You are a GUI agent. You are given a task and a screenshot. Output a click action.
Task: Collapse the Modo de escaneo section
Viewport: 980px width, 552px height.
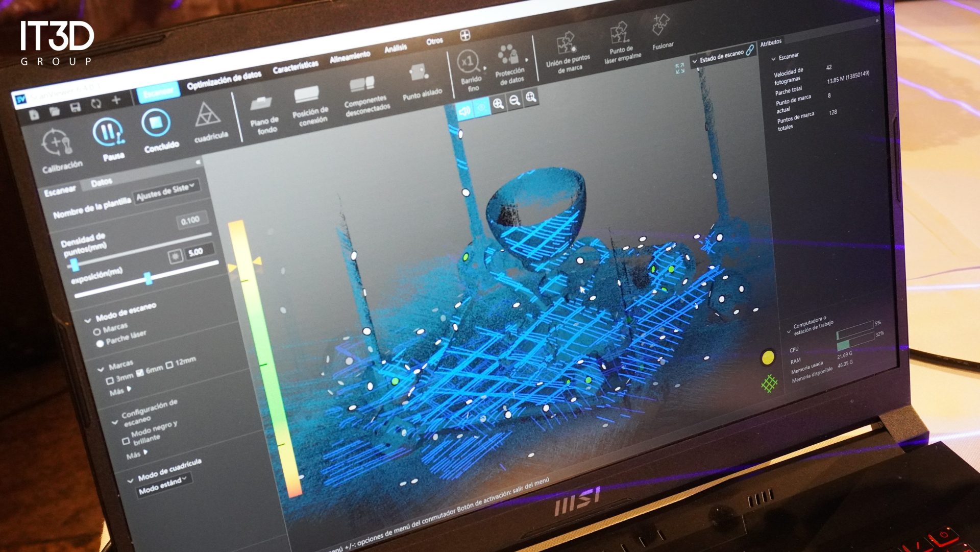pyautogui.click(x=88, y=320)
